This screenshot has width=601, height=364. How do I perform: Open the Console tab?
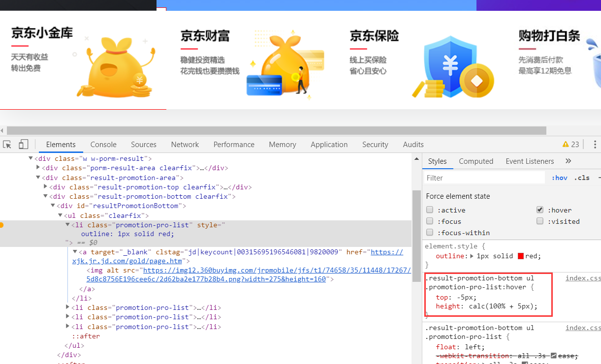point(103,145)
